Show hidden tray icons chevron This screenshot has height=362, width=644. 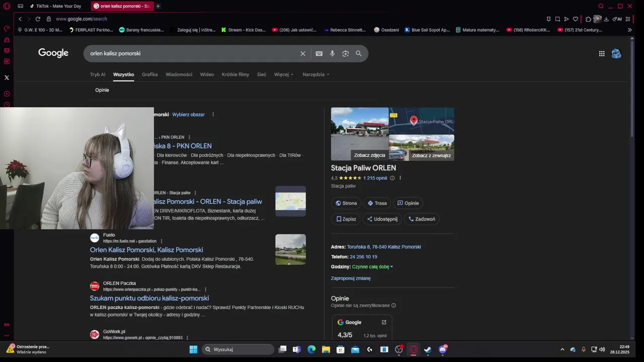[x=562, y=349]
